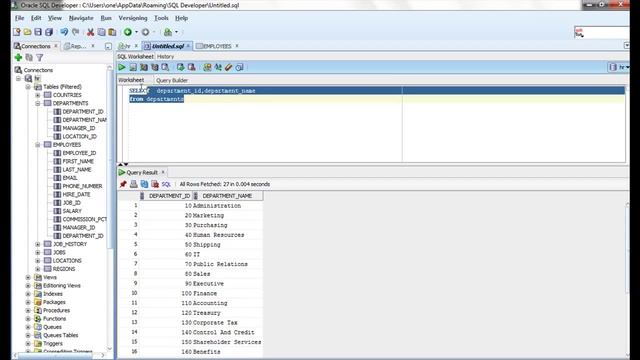Click the Redo toolbar icon

click(x=76, y=32)
